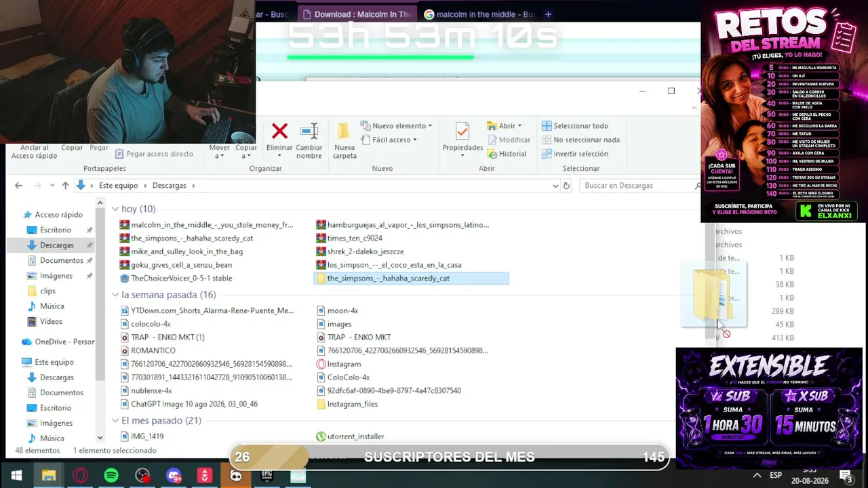
Task: Click the Historial ribbon icon
Action: (492, 154)
